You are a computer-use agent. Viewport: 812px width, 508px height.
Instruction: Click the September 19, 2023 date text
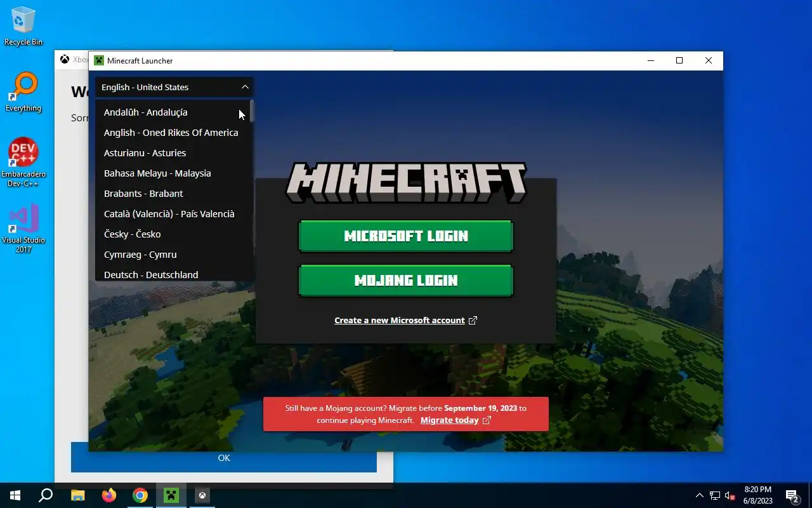click(x=481, y=408)
